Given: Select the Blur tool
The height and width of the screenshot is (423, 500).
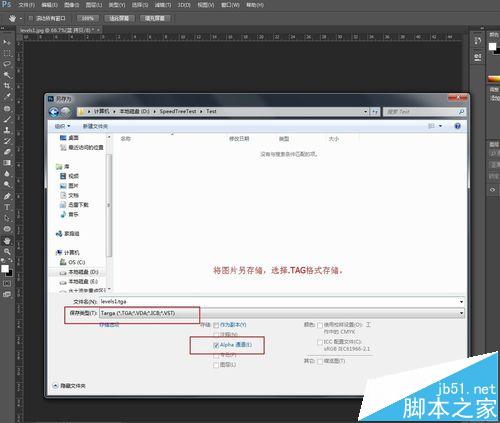Looking at the screenshot, I should pyautogui.click(x=7, y=174).
